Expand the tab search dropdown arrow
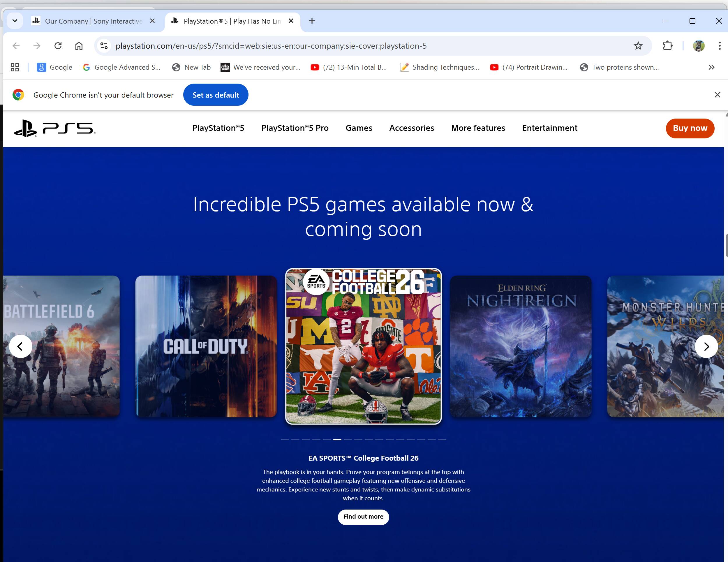 point(15,21)
